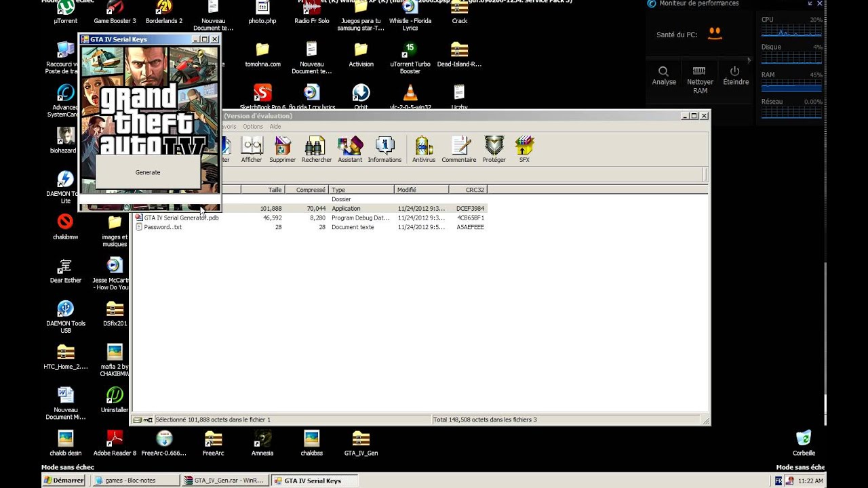Screen dimensions: 868x488
Task: Click the Supprimer icon in WinRAR toolbar
Action: pos(282,150)
